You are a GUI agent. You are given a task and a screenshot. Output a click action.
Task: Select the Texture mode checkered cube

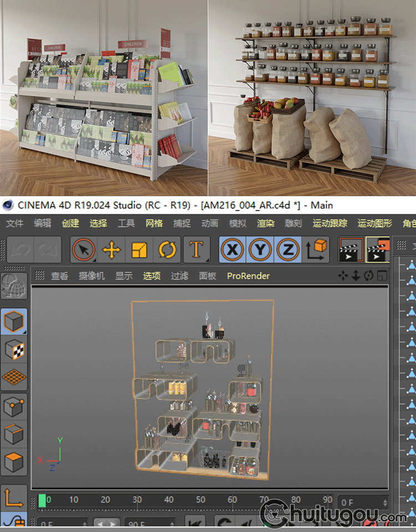tap(14, 350)
